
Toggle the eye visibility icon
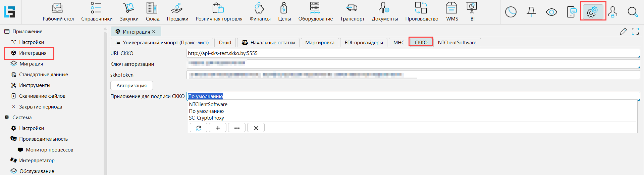coord(551,12)
